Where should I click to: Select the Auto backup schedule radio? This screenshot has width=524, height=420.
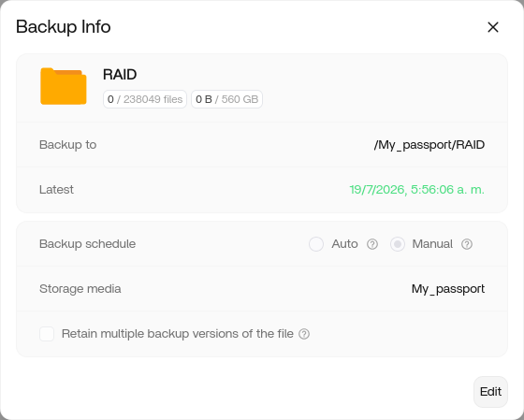click(316, 244)
